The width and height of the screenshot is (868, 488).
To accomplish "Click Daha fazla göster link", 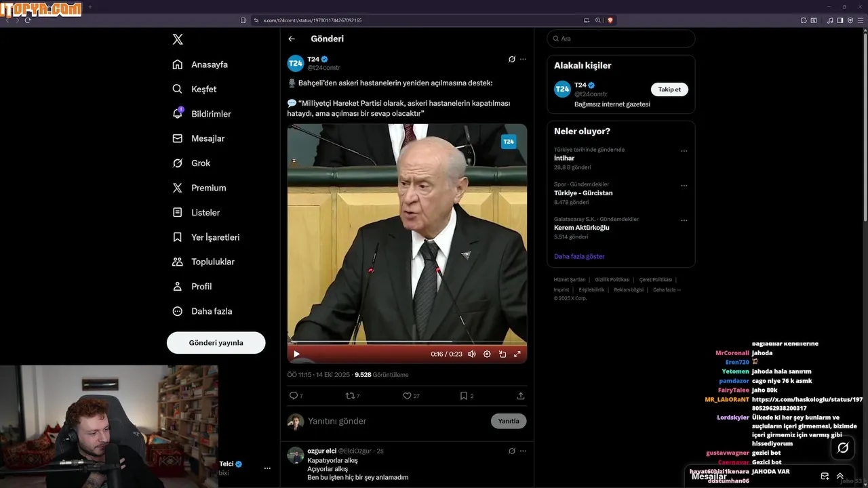I will pyautogui.click(x=579, y=256).
